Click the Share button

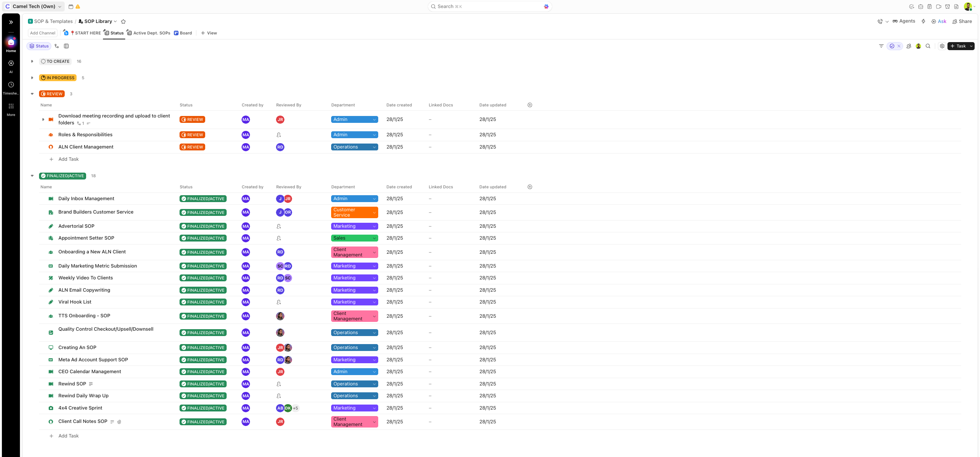[x=962, y=21]
